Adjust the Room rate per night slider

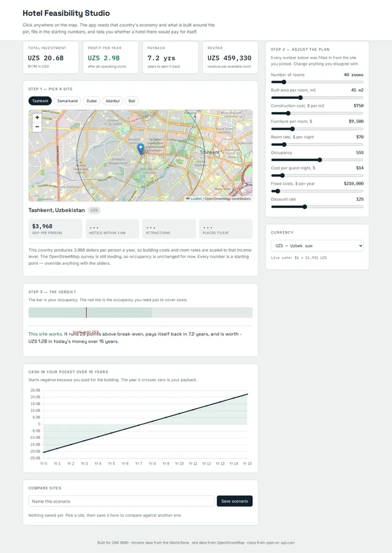click(317, 144)
